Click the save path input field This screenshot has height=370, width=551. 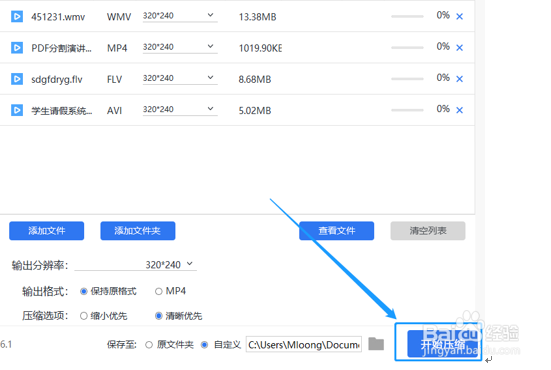click(304, 345)
